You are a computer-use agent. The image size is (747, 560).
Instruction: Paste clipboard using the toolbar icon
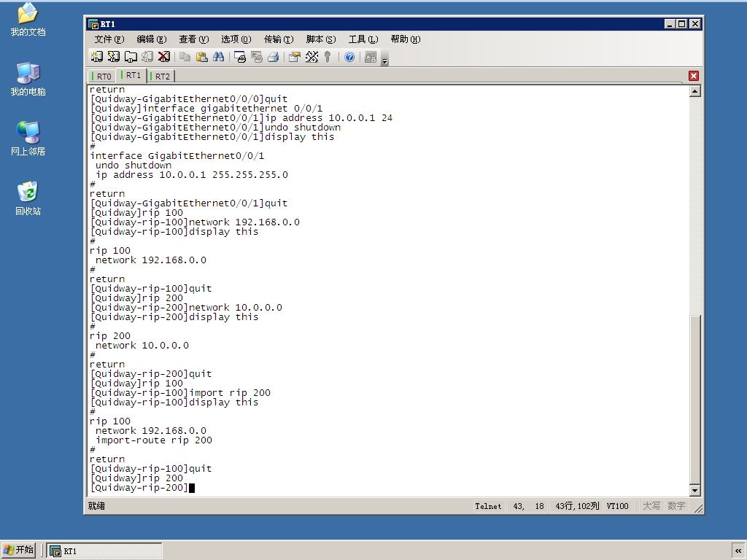click(x=201, y=57)
